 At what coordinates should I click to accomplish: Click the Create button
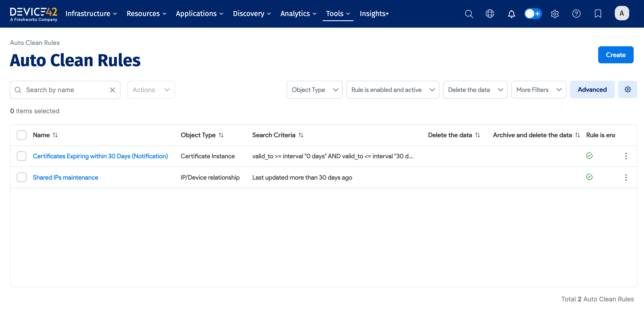[x=615, y=55]
